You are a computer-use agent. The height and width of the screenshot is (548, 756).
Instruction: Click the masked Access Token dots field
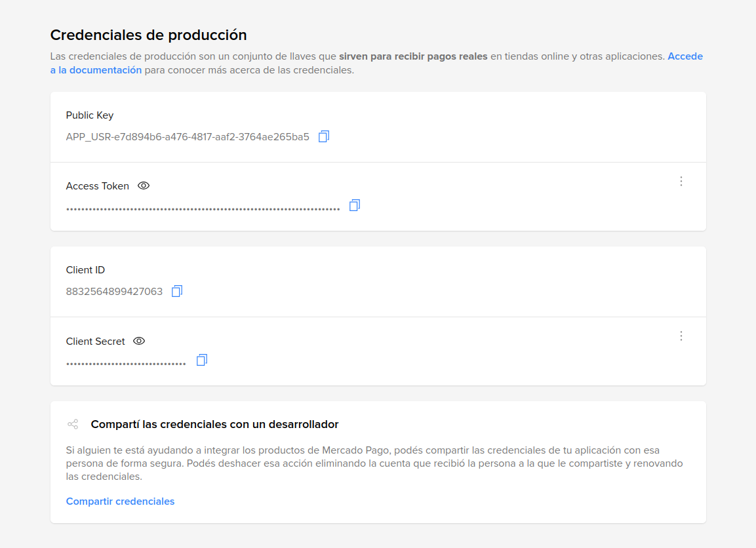203,209
